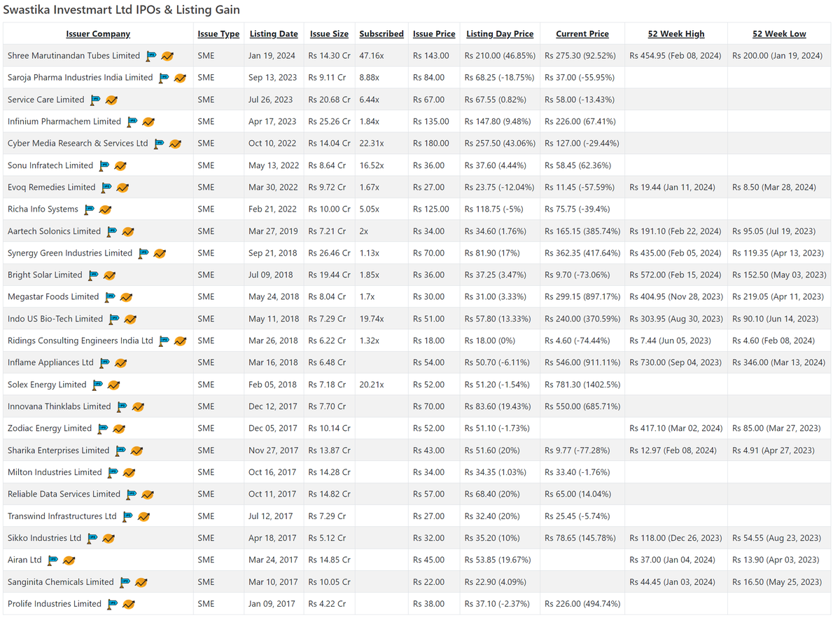
Task: Click the IPO flag icon for Richa Info Systems
Action: [x=90, y=209]
